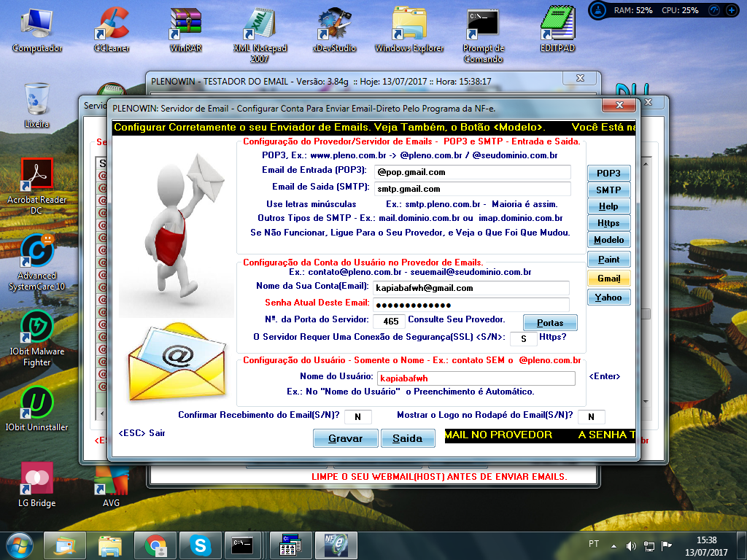Click the Nome do Usuário field

(476, 378)
